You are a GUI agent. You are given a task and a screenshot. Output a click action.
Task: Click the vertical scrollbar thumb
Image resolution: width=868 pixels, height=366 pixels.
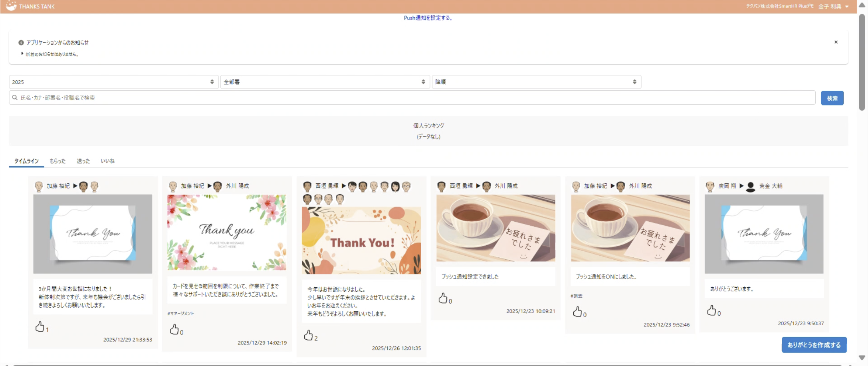tap(862, 62)
